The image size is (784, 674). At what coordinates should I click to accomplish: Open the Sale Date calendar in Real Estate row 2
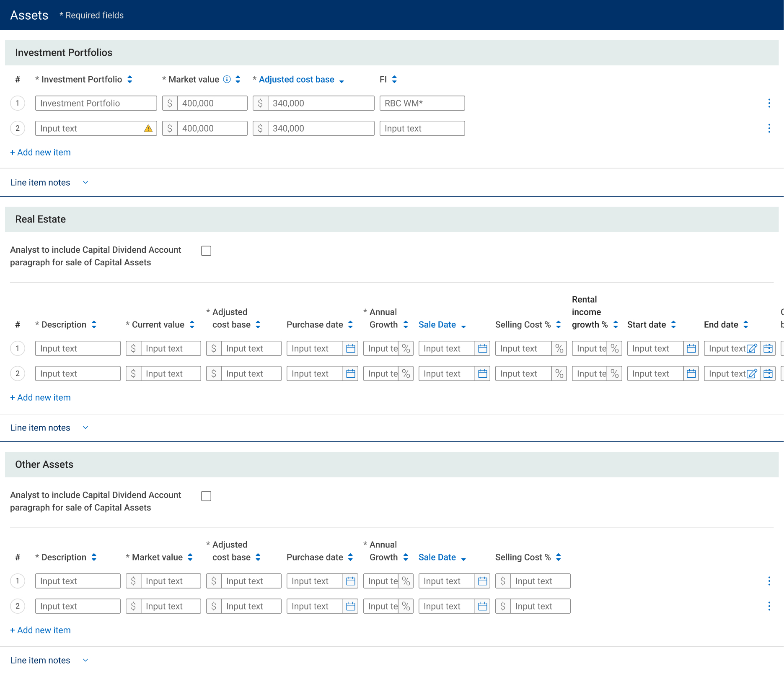pyautogui.click(x=483, y=373)
